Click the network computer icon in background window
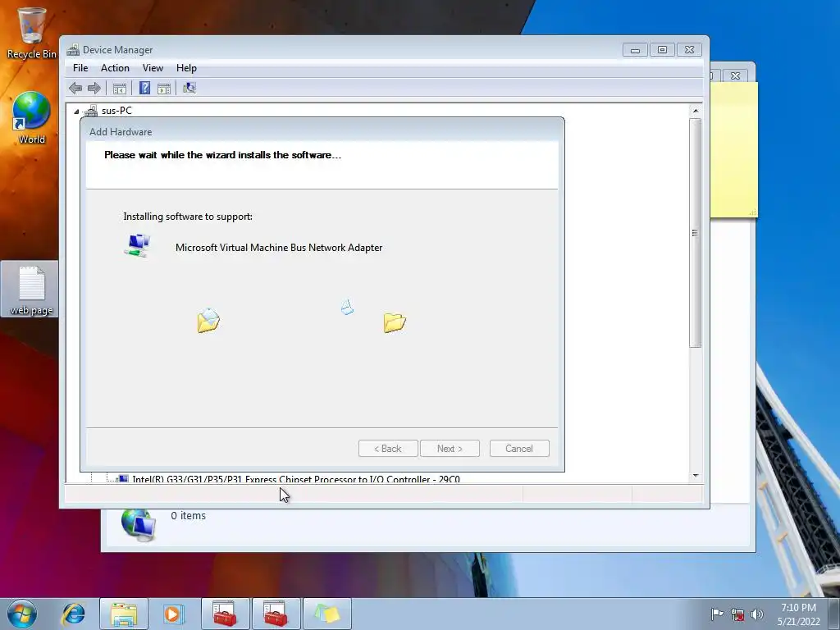 [x=138, y=524]
